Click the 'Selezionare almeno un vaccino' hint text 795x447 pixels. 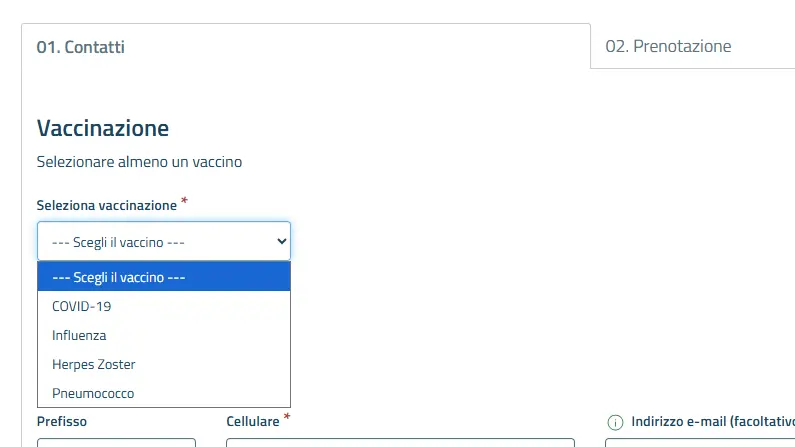pyautogui.click(x=139, y=161)
